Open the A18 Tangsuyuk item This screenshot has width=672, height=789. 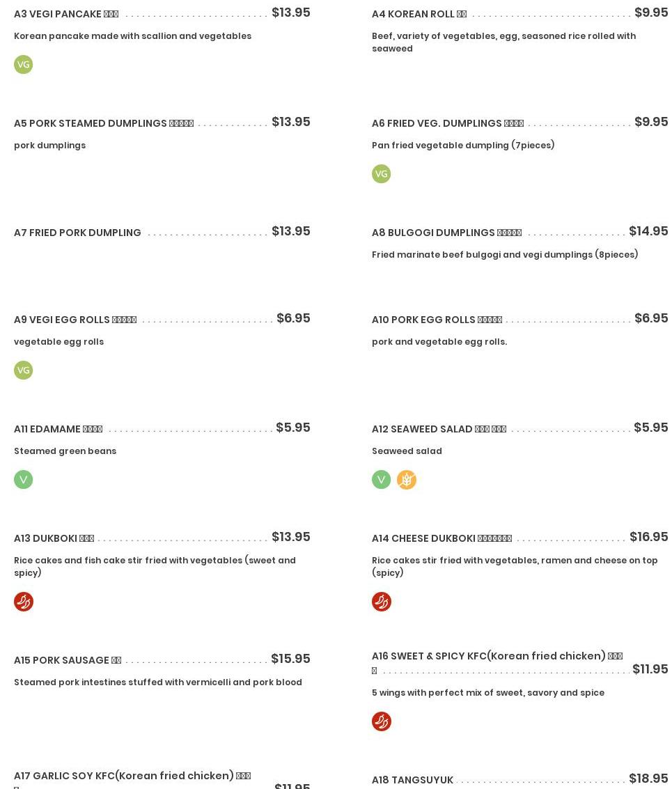pyautogui.click(x=412, y=780)
